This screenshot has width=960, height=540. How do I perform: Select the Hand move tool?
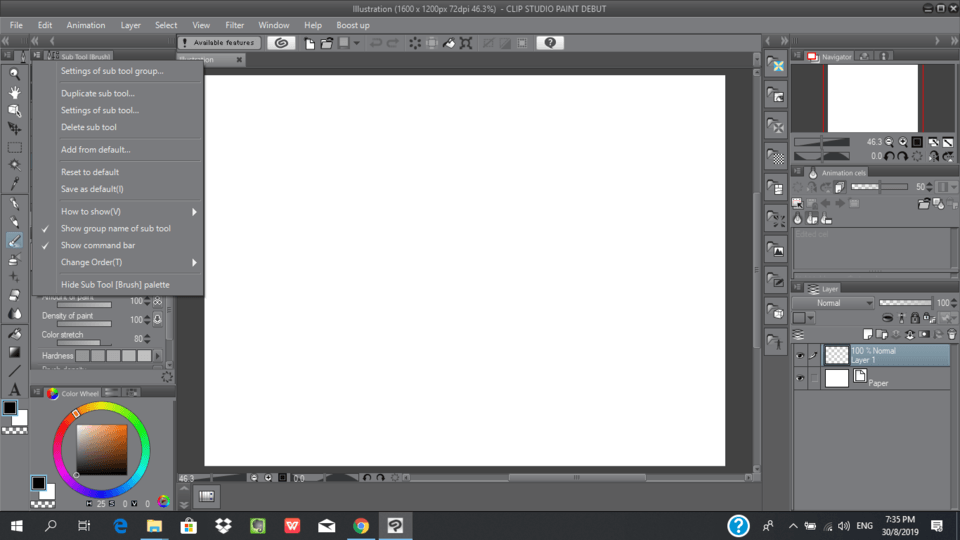(14, 92)
